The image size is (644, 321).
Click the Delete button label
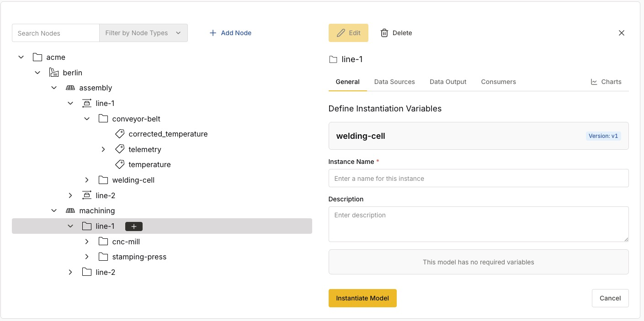[x=402, y=33]
